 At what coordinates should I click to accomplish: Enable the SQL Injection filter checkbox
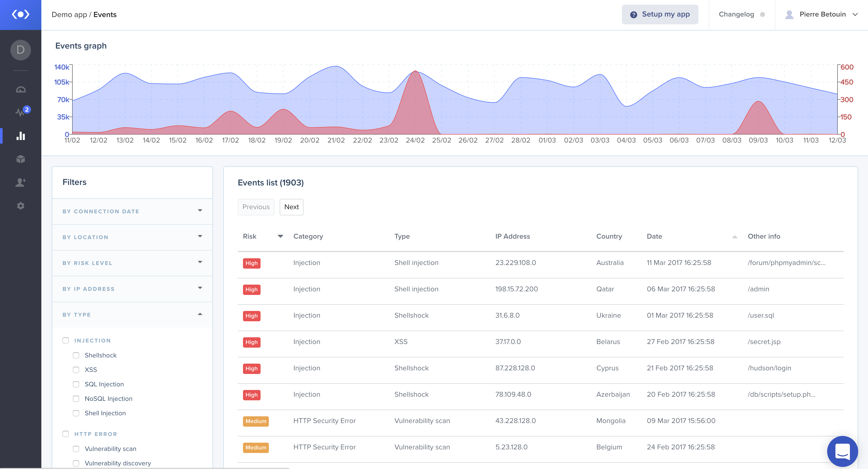(x=76, y=384)
